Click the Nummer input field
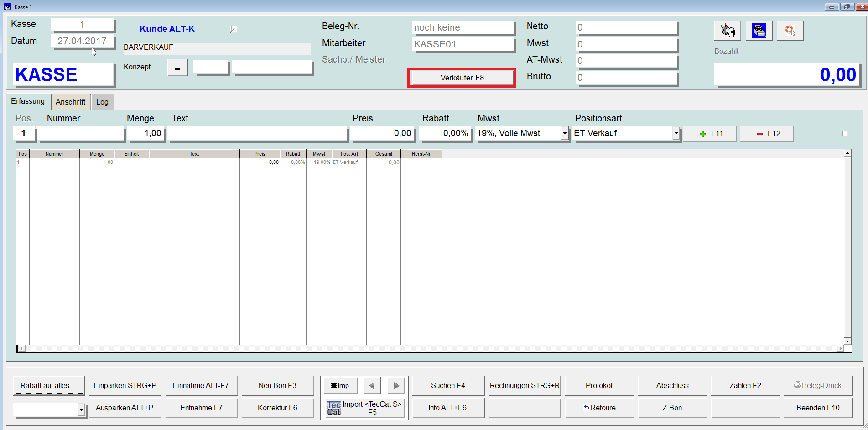Viewport: 868px width, 430px height. [x=81, y=133]
